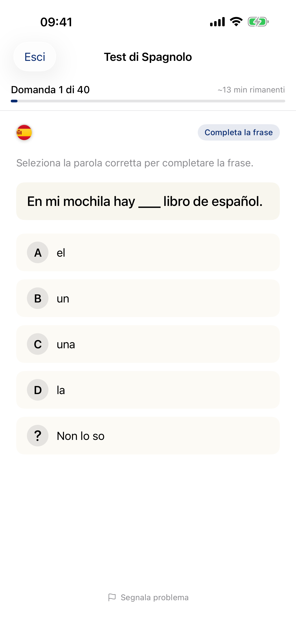The height and width of the screenshot is (644, 296).
Task: Tap the letter A circle badge
Action: click(x=38, y=252)
